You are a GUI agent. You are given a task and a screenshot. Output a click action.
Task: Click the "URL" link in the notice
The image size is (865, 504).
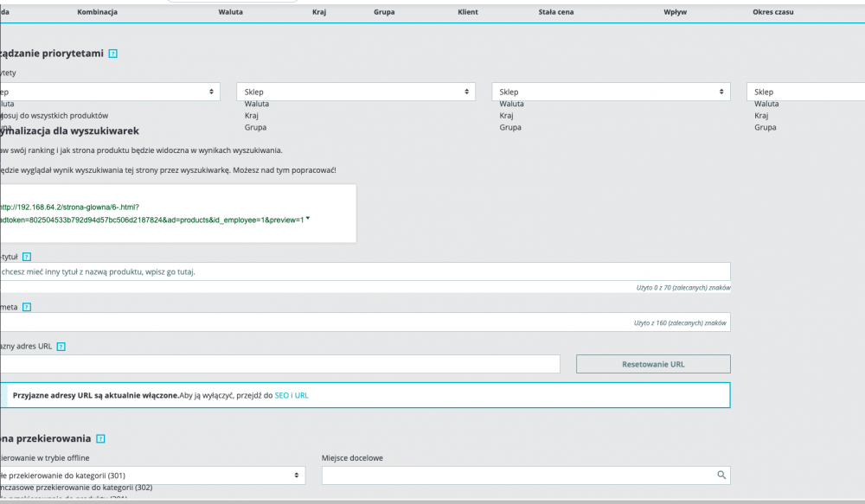click(x=301, y=395)
